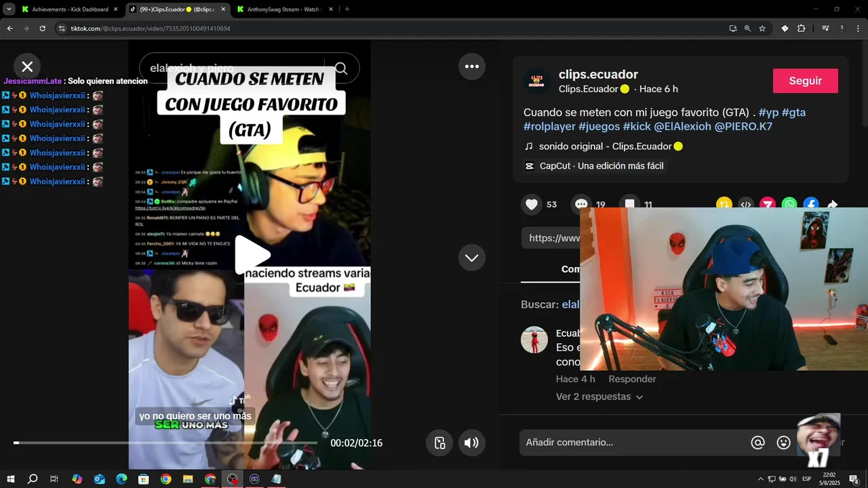Open sonido original - Clips.Ecuador sound

click(x=604, y=146)
